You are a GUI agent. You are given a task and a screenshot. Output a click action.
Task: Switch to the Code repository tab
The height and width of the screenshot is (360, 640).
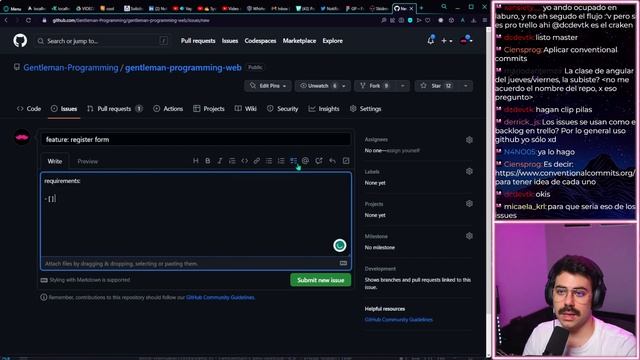click(29, 109)
